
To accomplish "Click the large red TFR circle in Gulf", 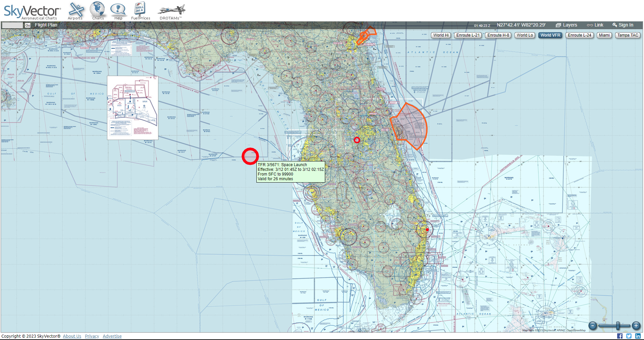I will click(250, 156).
